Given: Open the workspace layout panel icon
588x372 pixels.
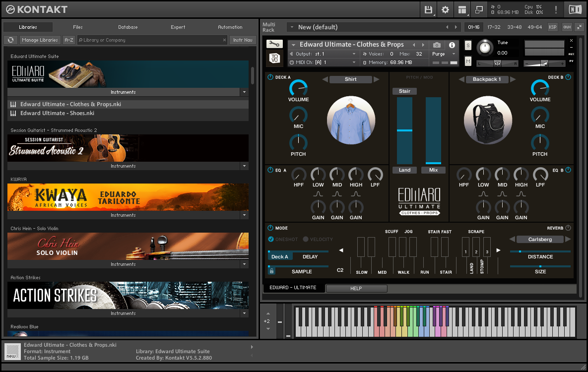Looking at the screenshot, I should (462, 10).
